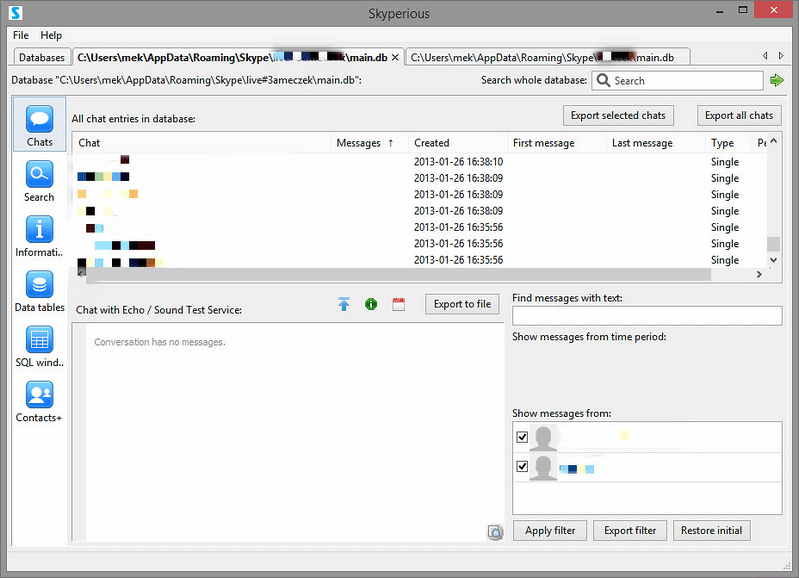Focus the Find messages with text field

647,316
